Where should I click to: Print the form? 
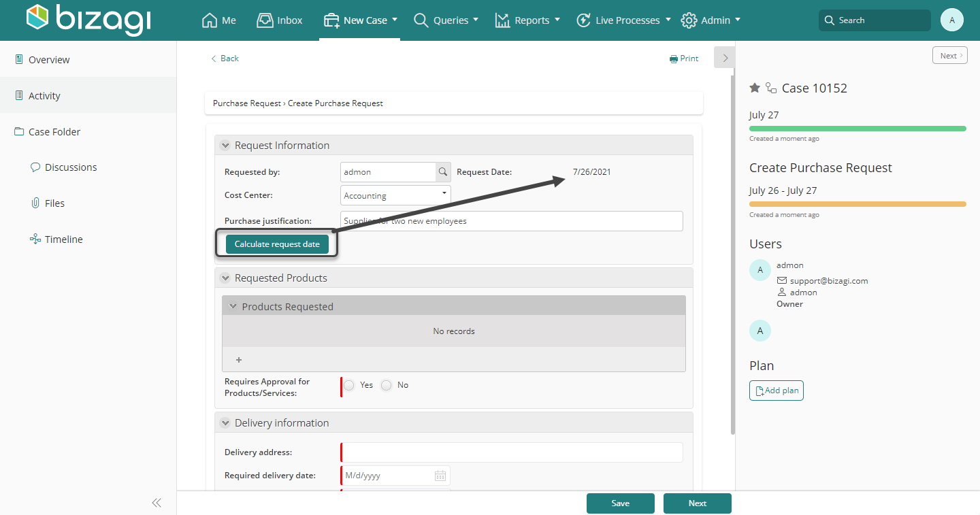click(x=684, y=59)
